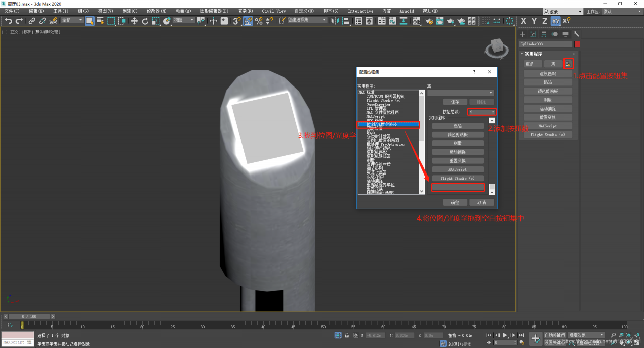Click 确定 in the button set dialog
This screenshot has height=348, width=644.
(x=455, y=202)
